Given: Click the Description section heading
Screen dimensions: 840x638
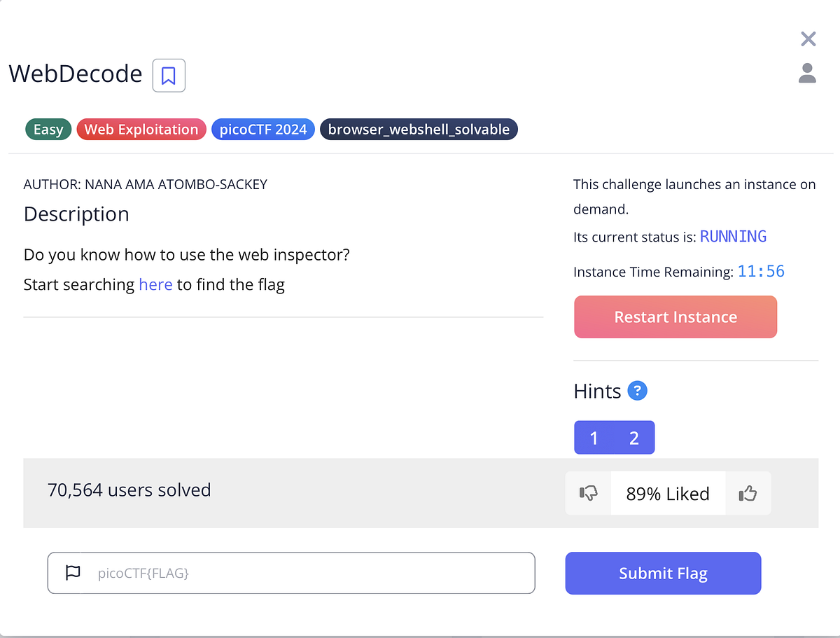Looking at the screenshot, I should click(x=76, y=214).
